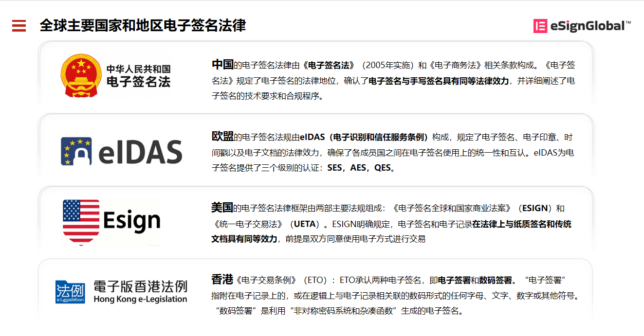644x336 pixels.
Task: Click the bold 欧盟 heading
Action: pyautogui.click(x=222, y=137)
